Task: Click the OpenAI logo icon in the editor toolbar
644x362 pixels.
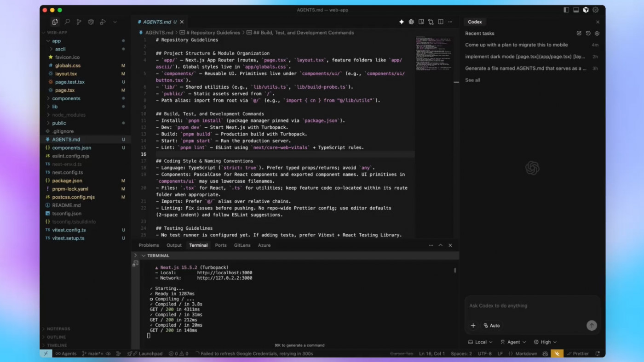Action: [411, 22]
